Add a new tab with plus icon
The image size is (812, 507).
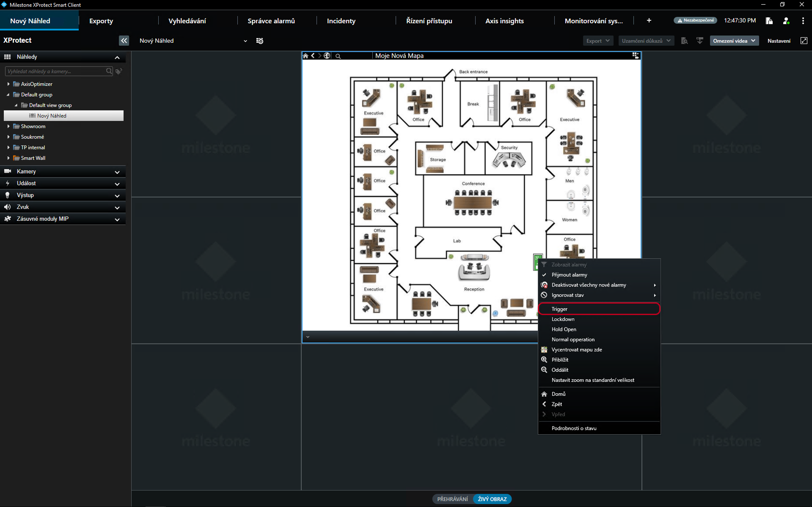(649, 20)
